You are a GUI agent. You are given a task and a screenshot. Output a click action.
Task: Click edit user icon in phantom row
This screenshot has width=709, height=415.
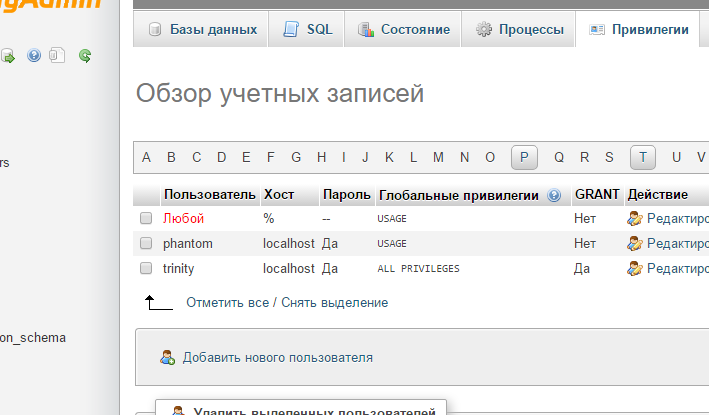(x=634, y=244)
